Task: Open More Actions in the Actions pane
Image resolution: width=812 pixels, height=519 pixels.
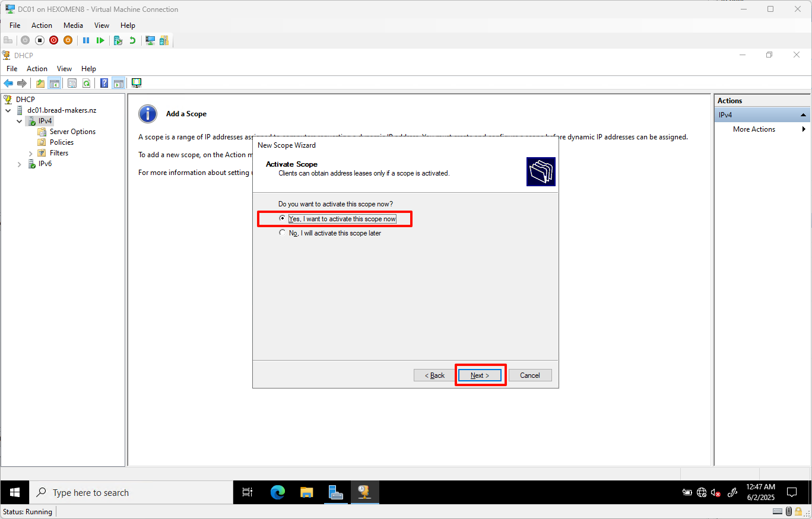Action: coord(754,129)
